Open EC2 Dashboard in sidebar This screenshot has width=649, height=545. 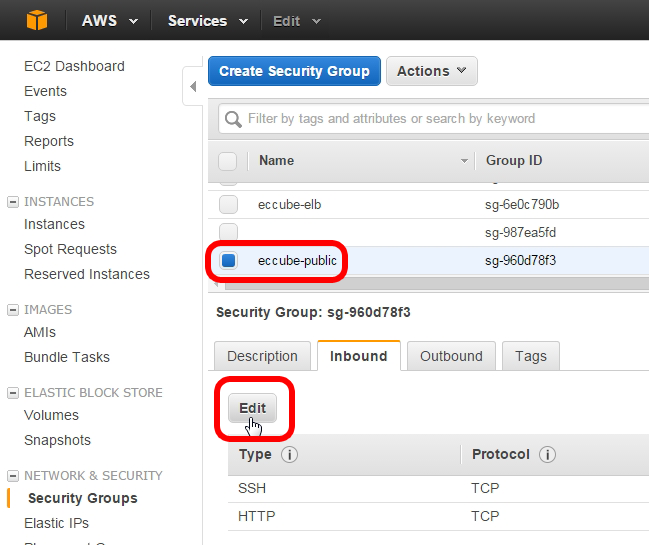click(x=74, y=66)
